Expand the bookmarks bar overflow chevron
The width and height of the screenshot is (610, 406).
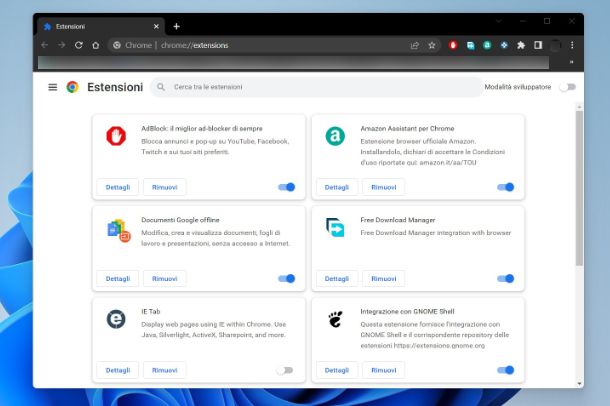pyautogui.click(x=571, y=62)
